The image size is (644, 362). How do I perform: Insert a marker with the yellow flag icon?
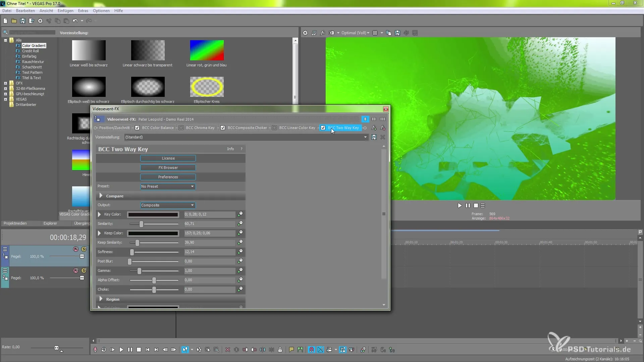(x=291, y=350)
